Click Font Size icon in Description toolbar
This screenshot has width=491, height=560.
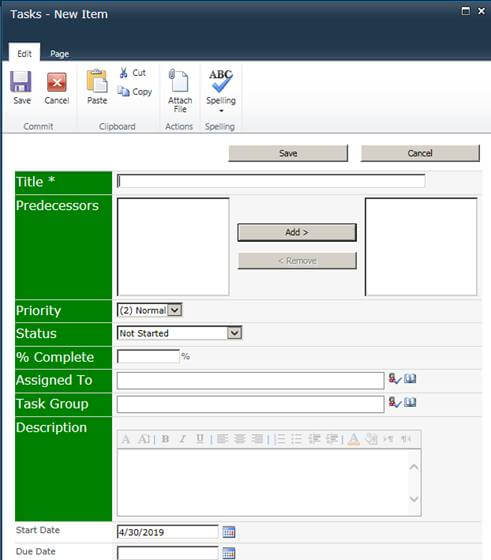[x=144, y=439]
